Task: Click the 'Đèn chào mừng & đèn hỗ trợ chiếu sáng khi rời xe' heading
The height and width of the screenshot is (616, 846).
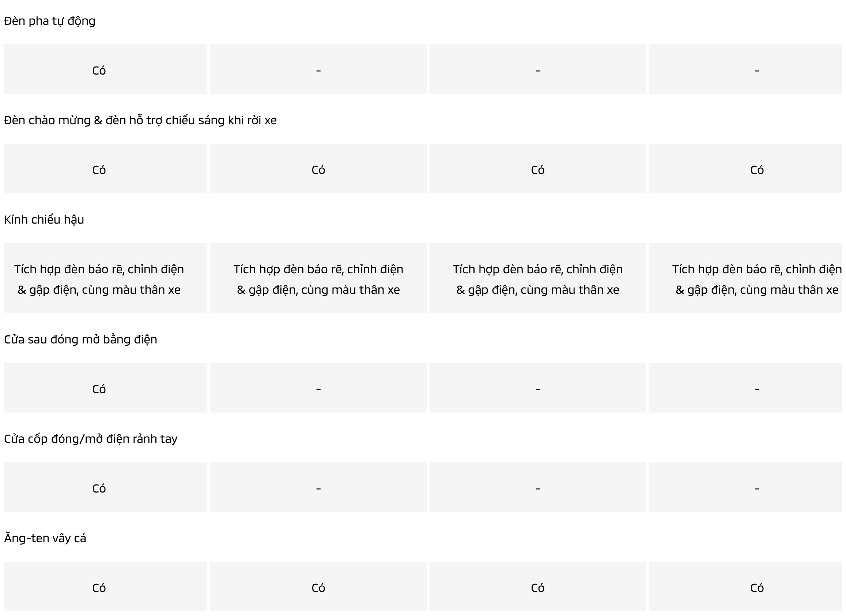Action: (x=140, y=120)
